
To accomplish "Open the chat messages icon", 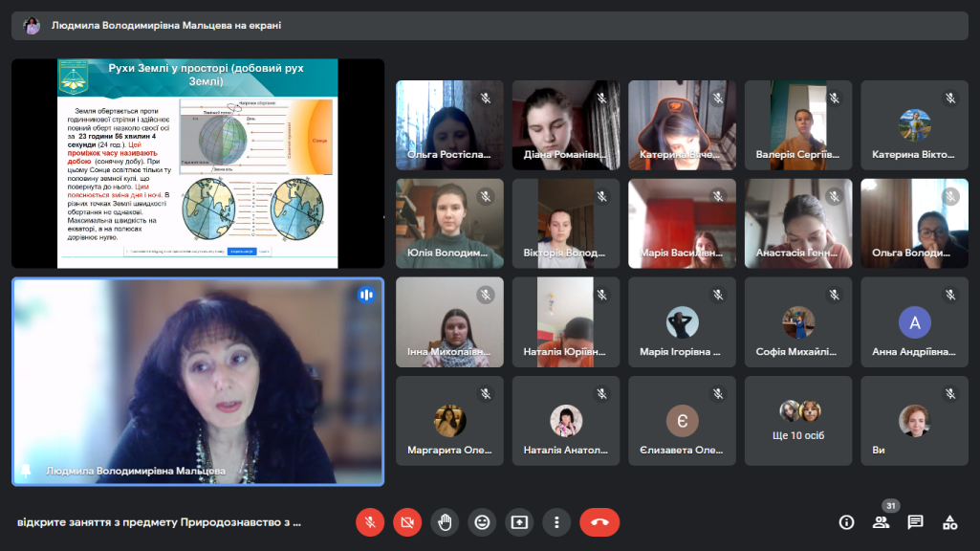I will click(x=915, y=522).
